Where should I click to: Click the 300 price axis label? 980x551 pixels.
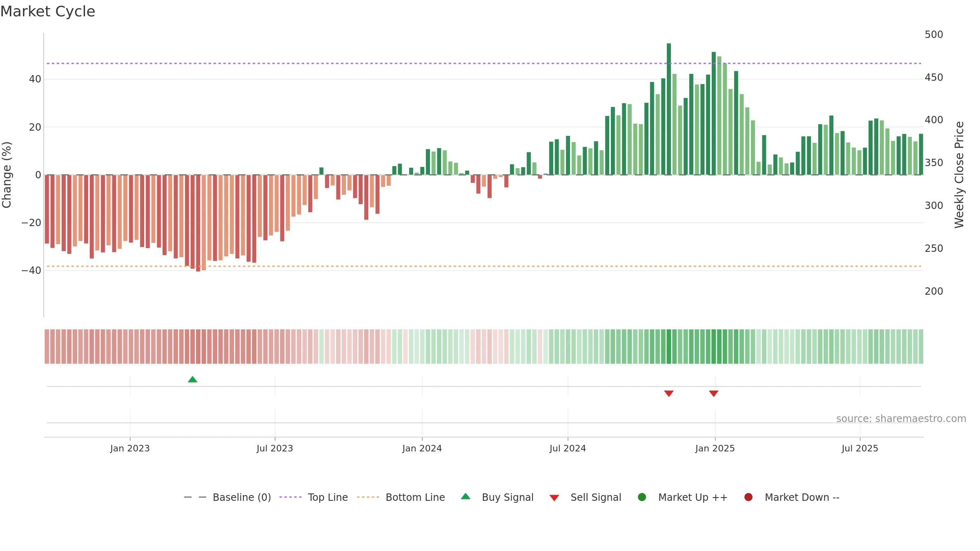(x=934, y=206)
